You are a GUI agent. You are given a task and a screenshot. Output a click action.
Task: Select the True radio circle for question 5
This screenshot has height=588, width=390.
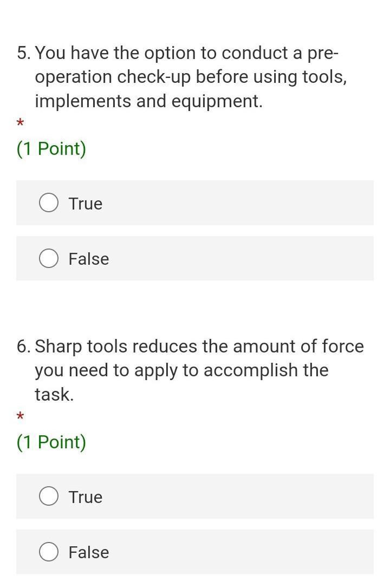(49, 203)
